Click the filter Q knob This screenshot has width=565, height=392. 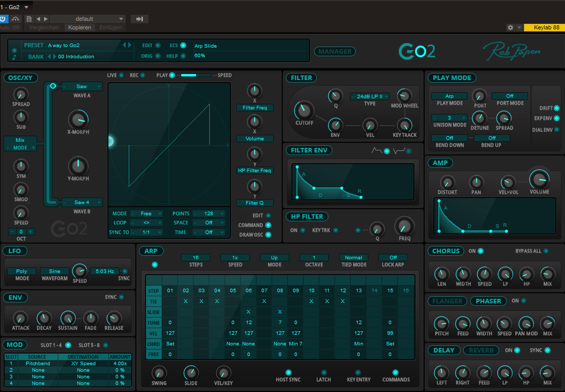pos(335,96)
